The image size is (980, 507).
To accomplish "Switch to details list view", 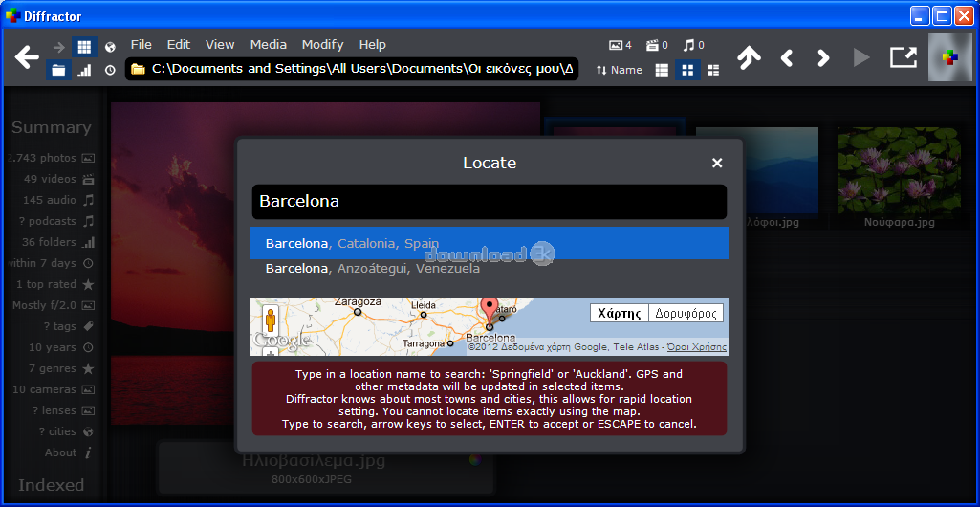I will pos(713,70).
